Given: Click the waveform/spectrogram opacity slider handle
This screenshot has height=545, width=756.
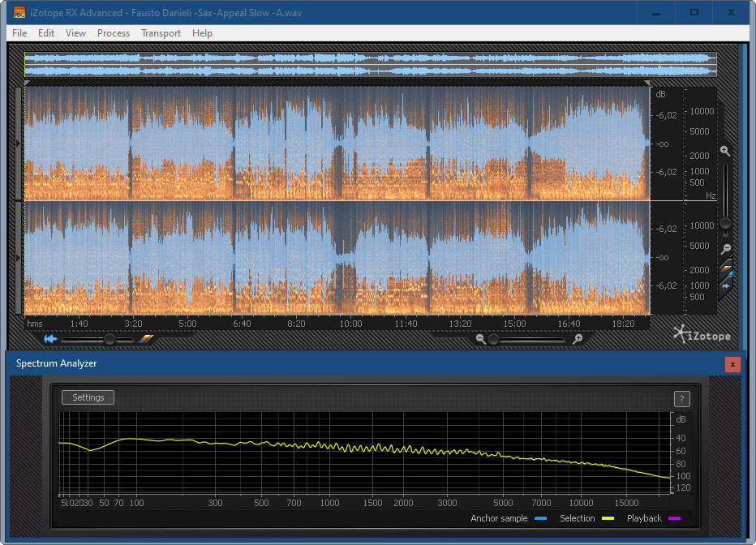Looking at the screenshot, I should (110, 339).
